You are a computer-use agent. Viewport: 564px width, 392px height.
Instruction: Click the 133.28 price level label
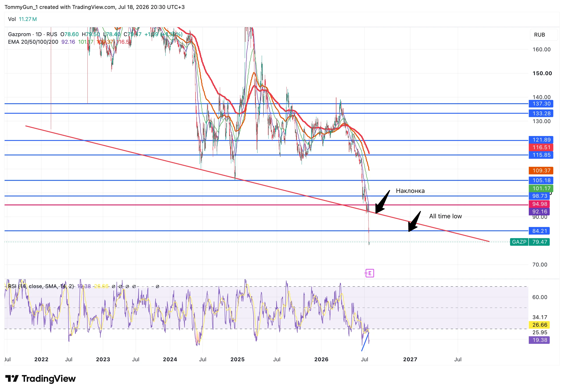(541, 113)
